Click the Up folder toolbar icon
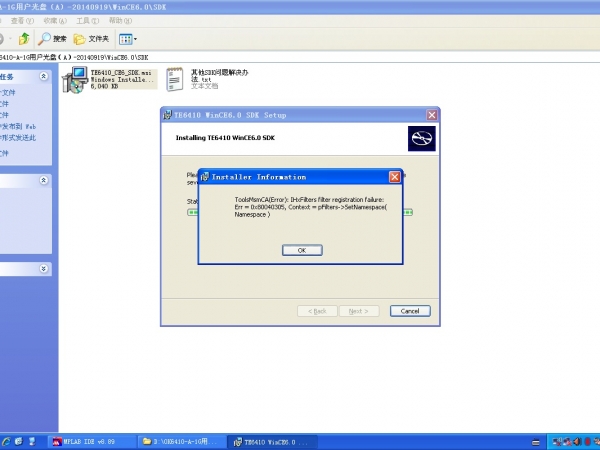Viewport: 600px width, 450px height. click(23, 39)
